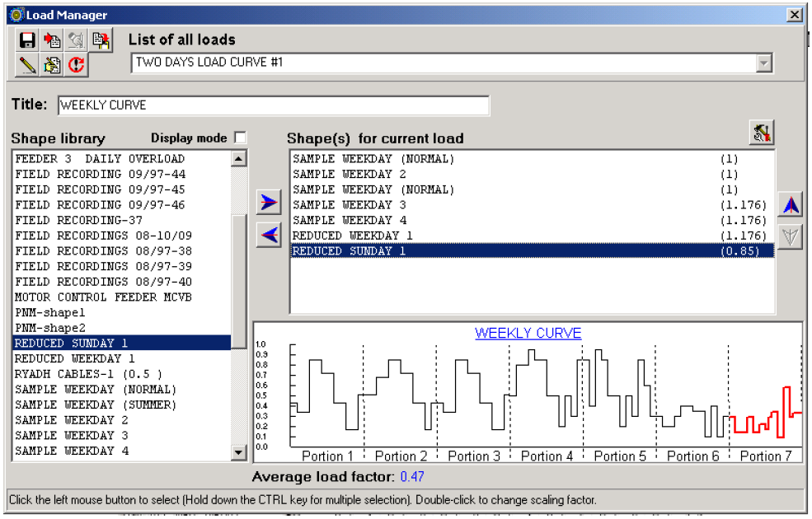Click the pencil edit icon
Viewport: 812px width, 519px height.
(27, 65)
